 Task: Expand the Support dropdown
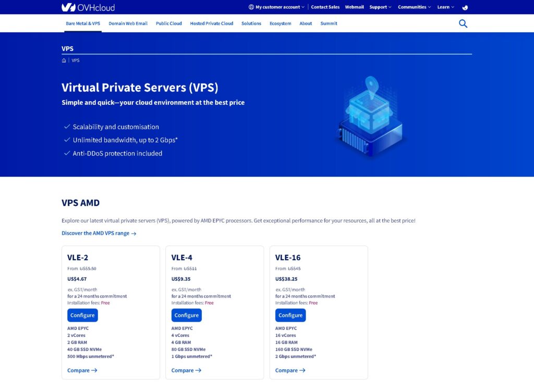[x=380, y=7]
